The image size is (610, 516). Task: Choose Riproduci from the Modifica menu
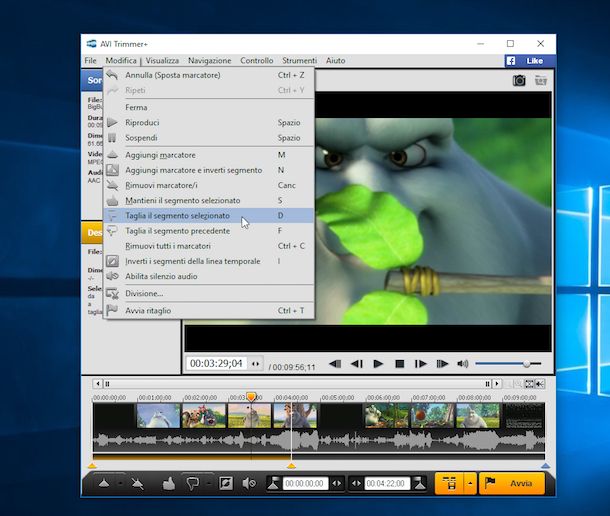pyautogui.click(x=209, y=123)
